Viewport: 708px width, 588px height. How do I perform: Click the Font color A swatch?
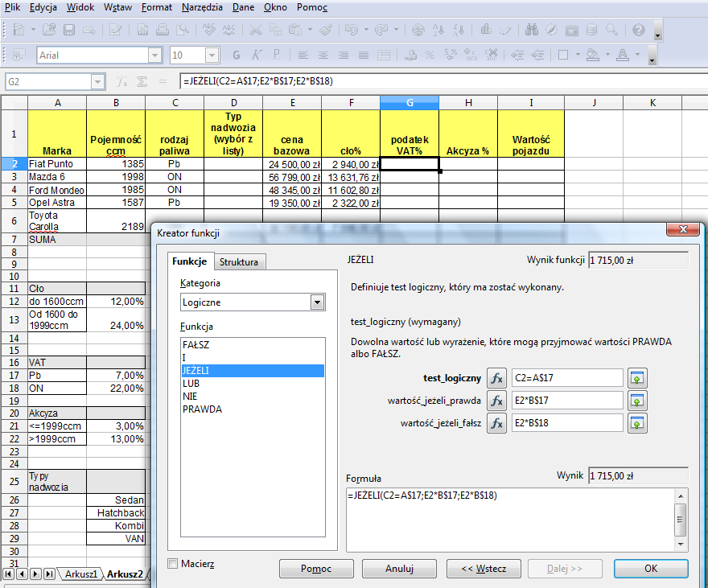pos(623,55)
